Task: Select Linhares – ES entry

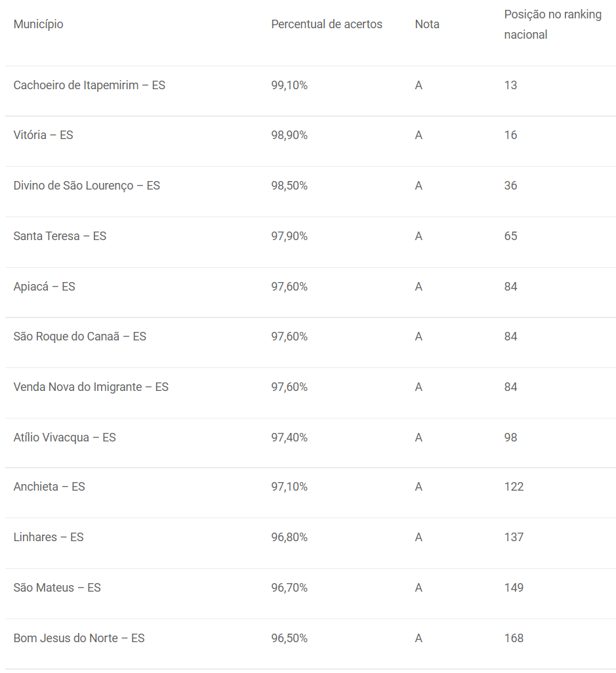Action: point(49,537)
